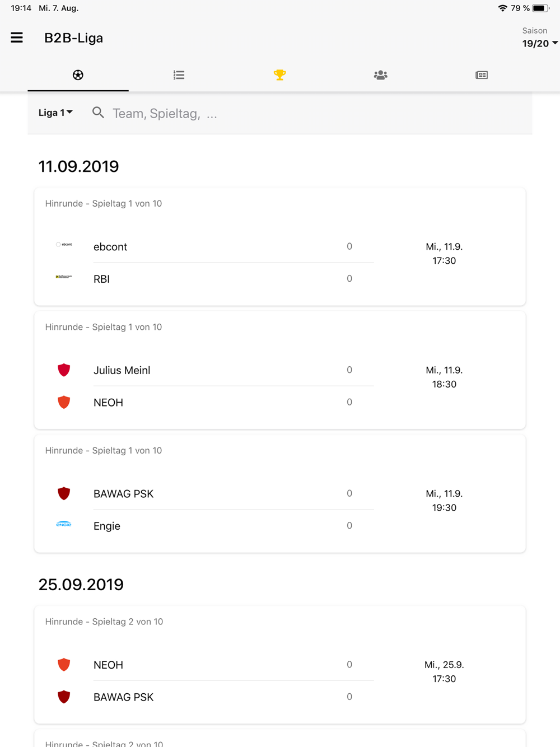Screen dimensions: 560x747
Task: Open the hamburger navigation menu
Action: coord(17,38)
